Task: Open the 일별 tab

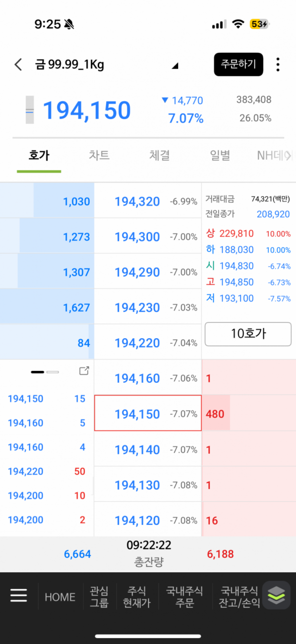Action: [x=220, y=156]
